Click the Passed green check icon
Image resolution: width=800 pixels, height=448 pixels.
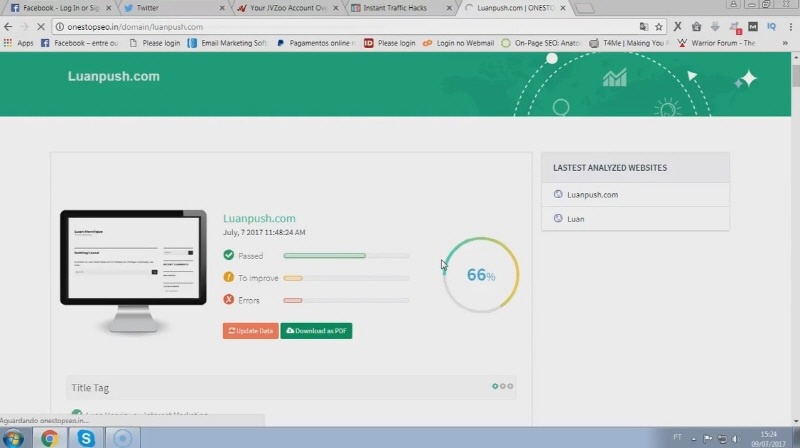pos(229,255)
